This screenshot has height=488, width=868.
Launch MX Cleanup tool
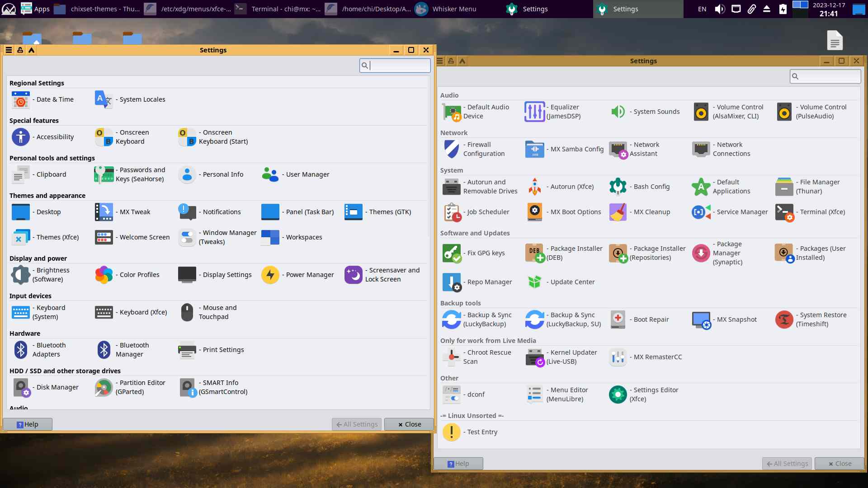coord(618,212)
